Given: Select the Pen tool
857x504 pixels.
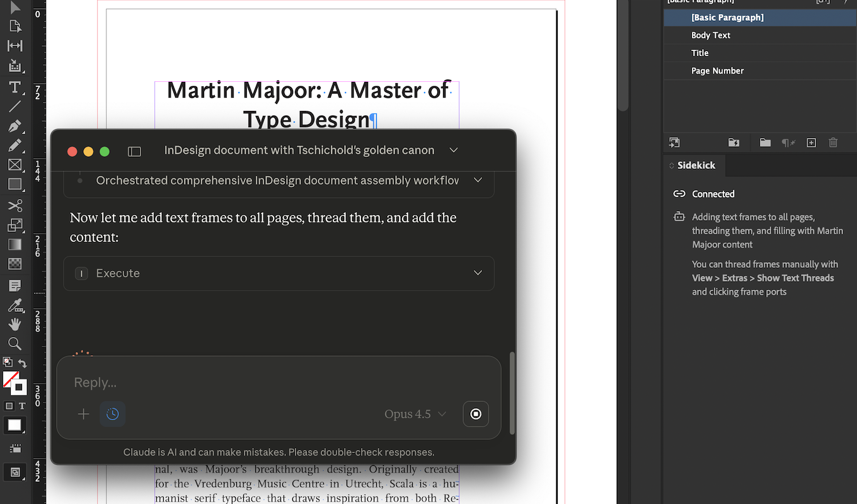Looking at the screenshot, I should [15, 125].
